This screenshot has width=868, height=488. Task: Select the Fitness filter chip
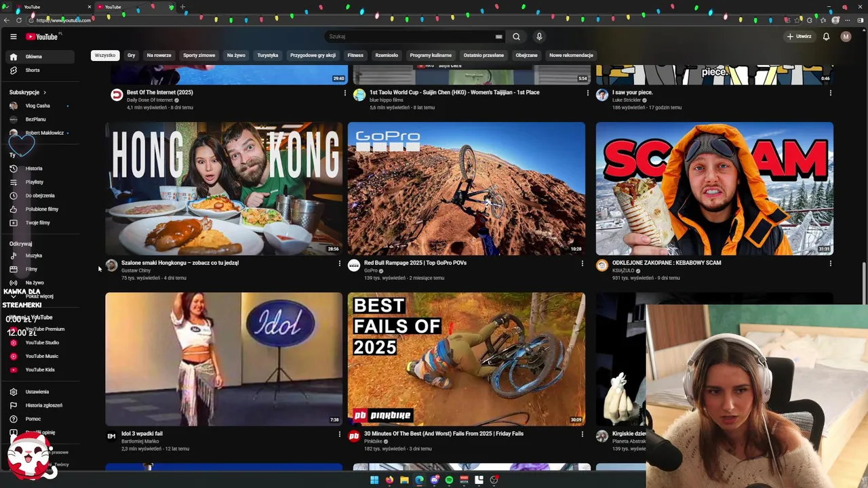pos(355,56)
